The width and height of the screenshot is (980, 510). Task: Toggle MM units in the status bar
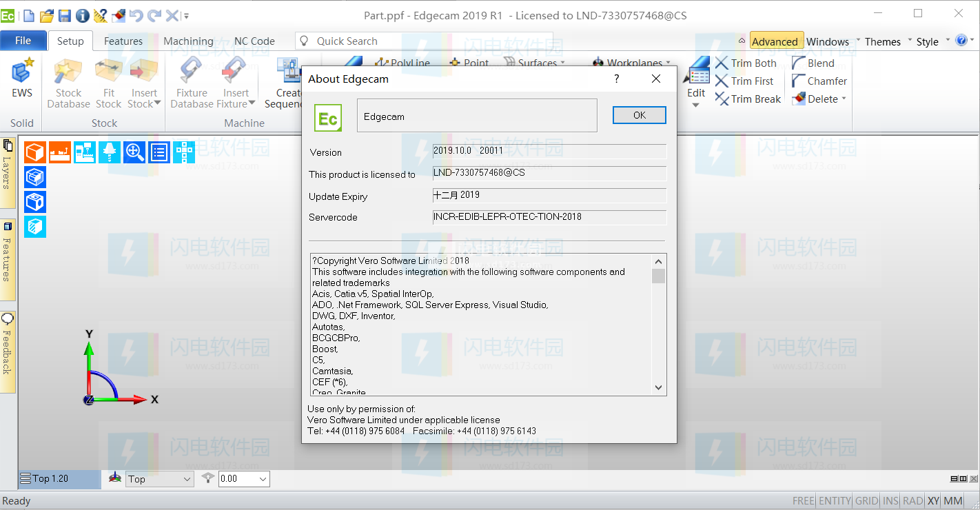[953, 501]
